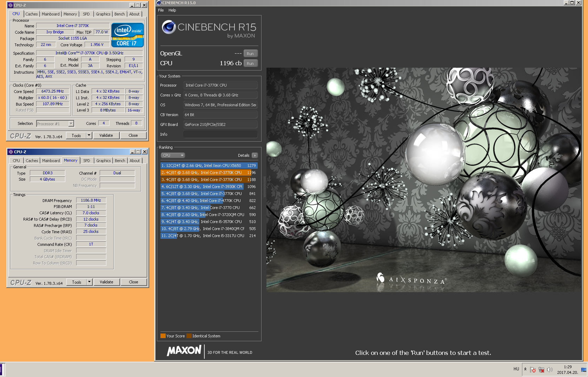This screenshot has width=588, height=377.
Task: Select the i7-3720QM ranking entry
Action: (x=209, y=215)
